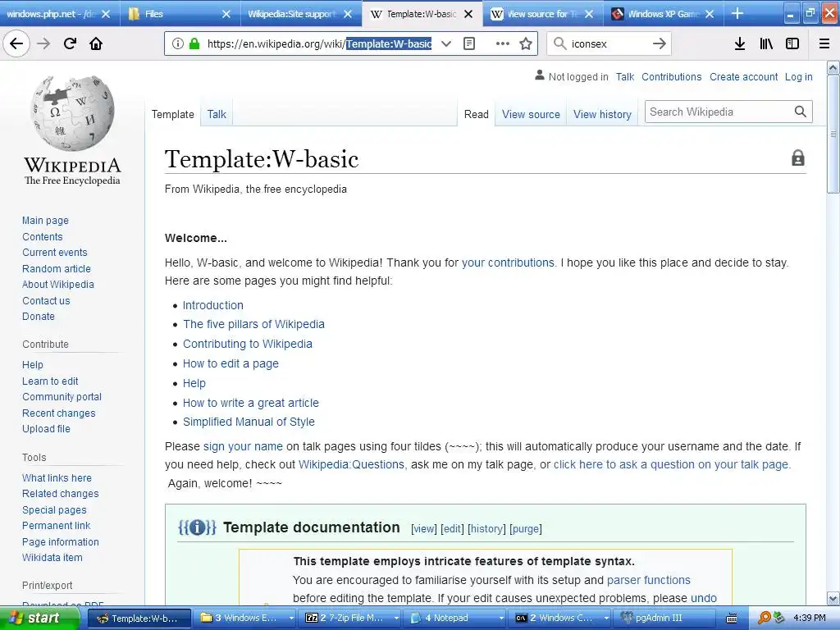
Task: Open the Talk page tab
Action: point(217,114)
